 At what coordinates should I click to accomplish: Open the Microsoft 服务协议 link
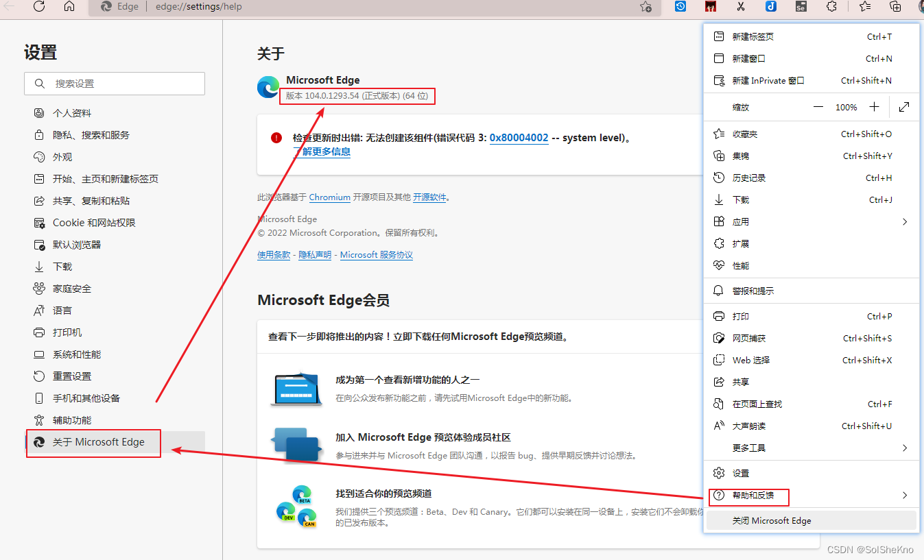[x=377, y=254]
